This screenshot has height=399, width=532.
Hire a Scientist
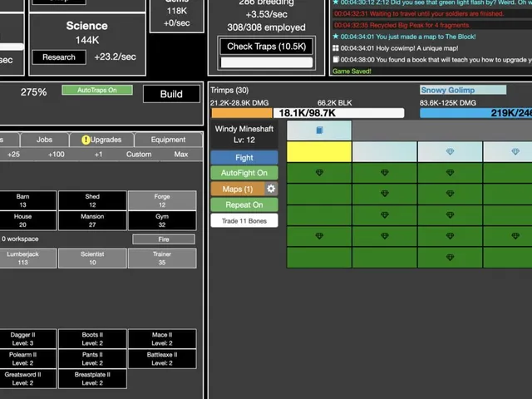click(x=92, y=259)
